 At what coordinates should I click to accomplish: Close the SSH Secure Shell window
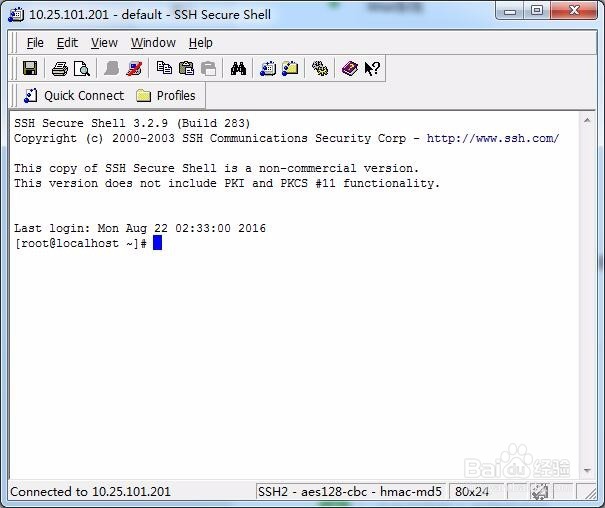click(x=574, y=11)
